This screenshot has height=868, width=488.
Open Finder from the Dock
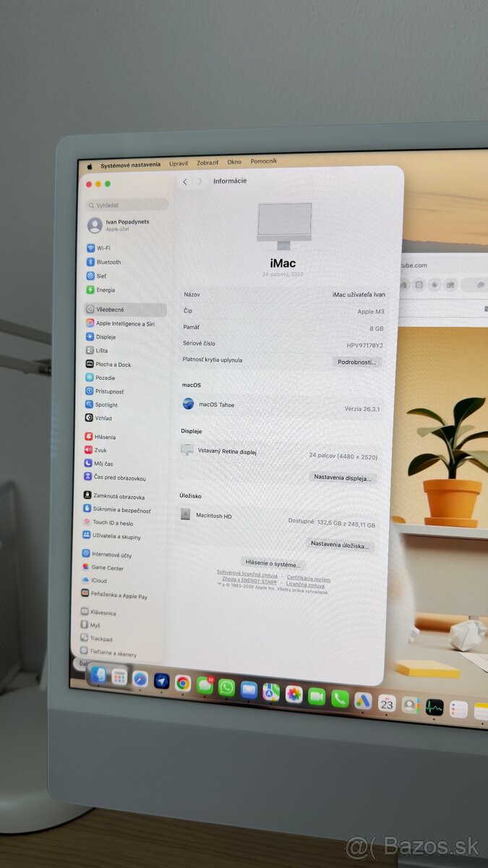98,675
